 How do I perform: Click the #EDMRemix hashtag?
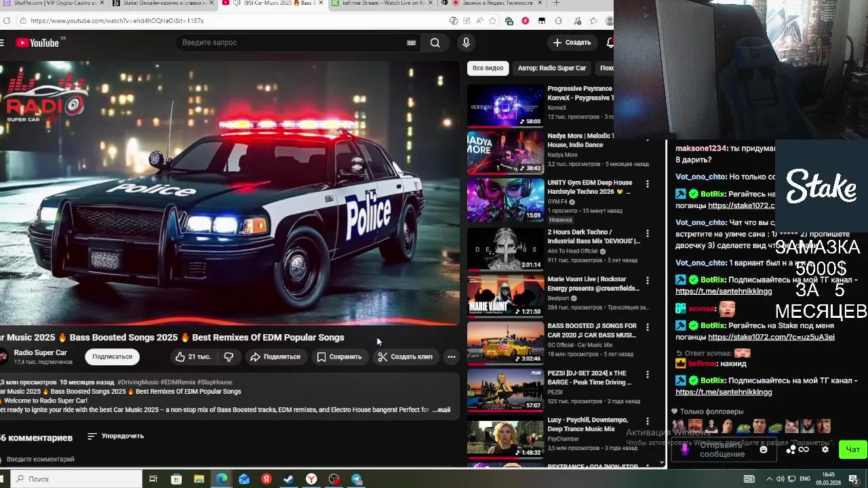click(178, 382)
